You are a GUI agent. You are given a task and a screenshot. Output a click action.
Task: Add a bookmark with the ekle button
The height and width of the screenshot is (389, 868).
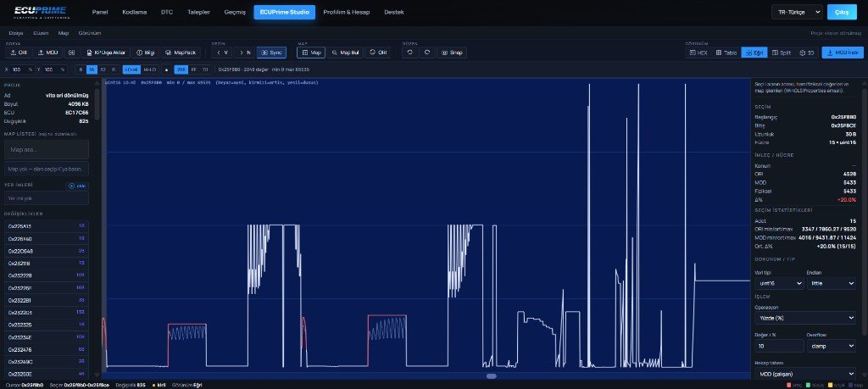click(77, 186)
